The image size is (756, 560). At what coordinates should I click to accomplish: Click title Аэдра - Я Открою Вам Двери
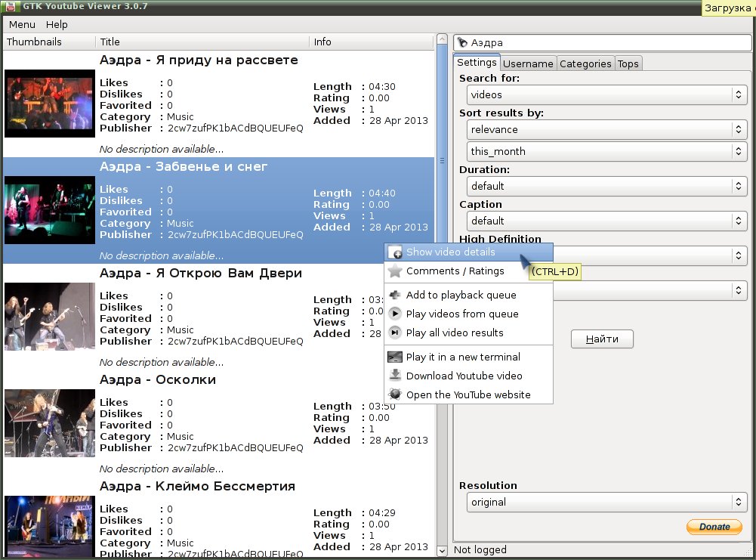click(x=201, y=274)
